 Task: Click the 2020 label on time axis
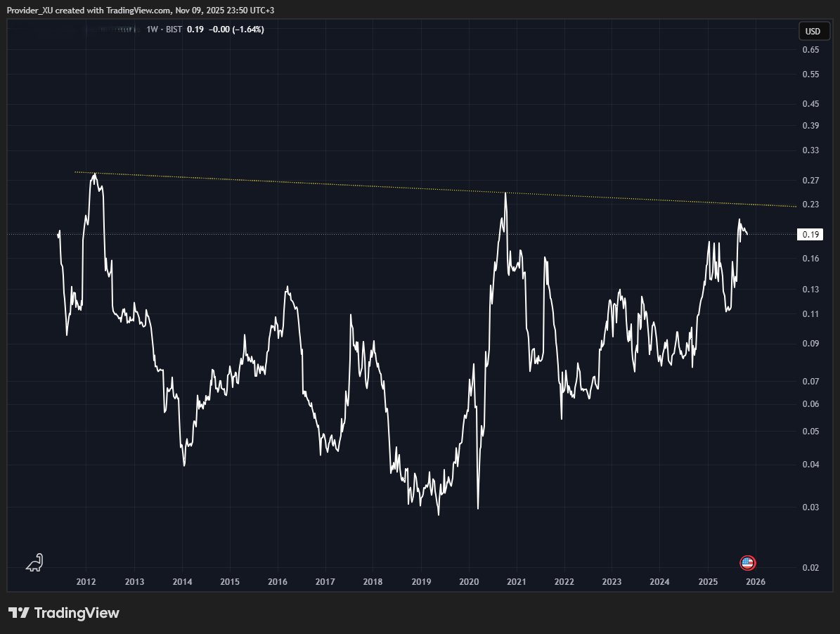[x=469, y=582]
